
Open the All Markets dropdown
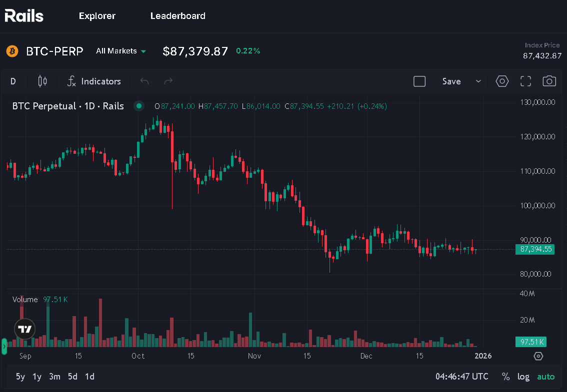(121, 51)
